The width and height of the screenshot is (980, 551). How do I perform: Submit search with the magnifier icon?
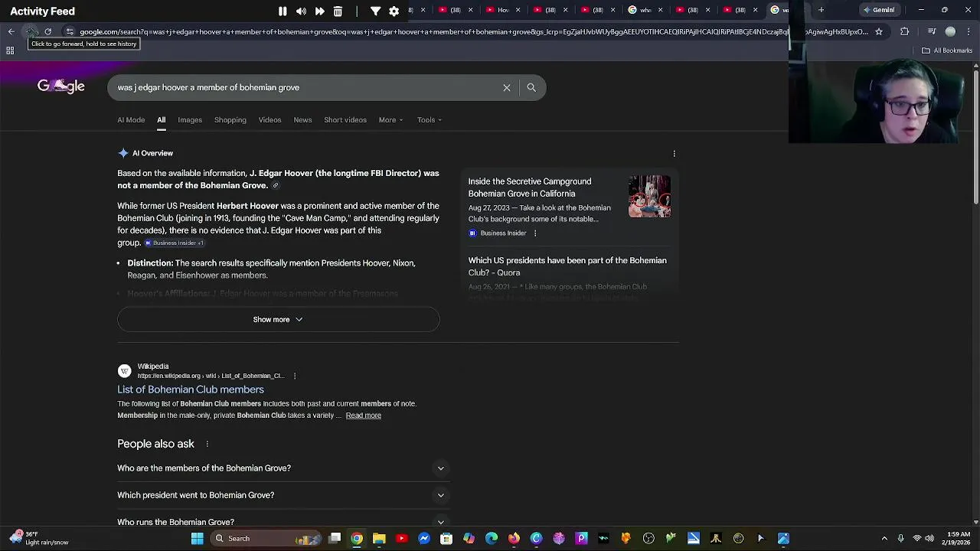pos(531,87)
